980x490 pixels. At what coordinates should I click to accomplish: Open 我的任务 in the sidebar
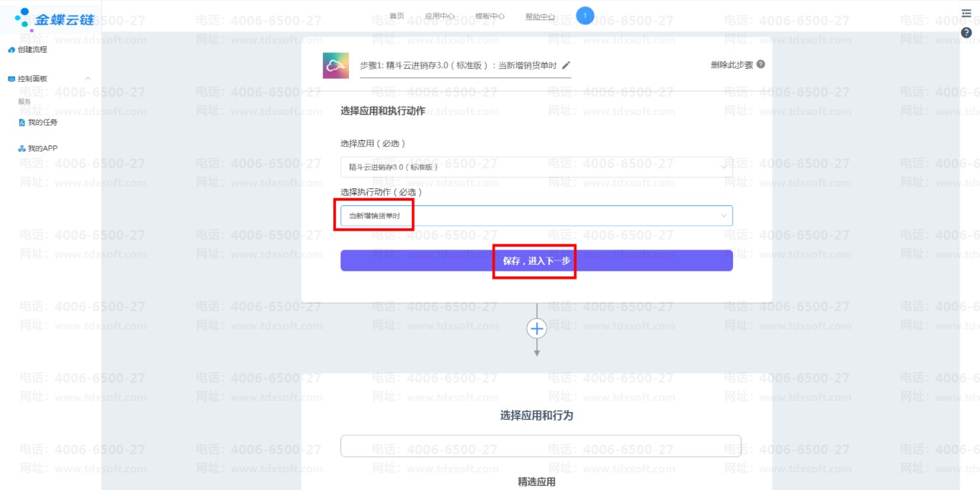point(42,122)
